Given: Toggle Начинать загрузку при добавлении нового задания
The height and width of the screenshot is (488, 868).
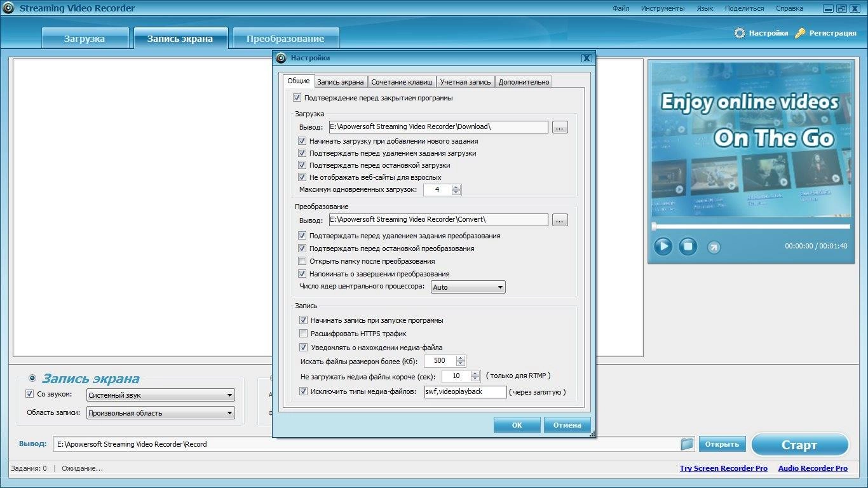Looking at the screenshot, I should click(x=302, y=141).
